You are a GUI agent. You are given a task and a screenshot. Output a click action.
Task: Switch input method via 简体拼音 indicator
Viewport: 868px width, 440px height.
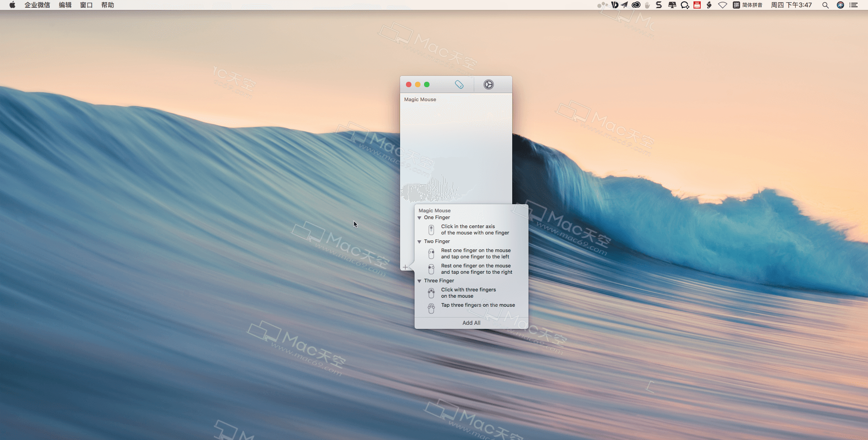(751, 5)
